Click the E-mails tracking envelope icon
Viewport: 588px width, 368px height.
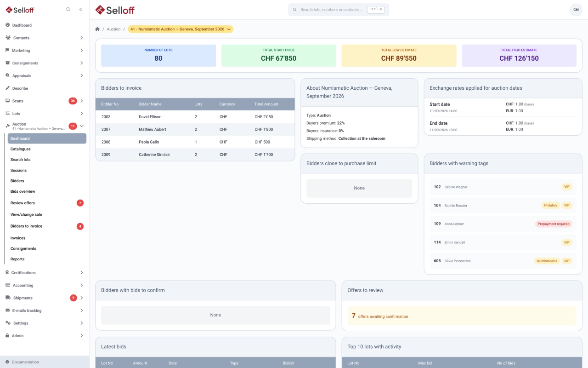click(7, 310)
